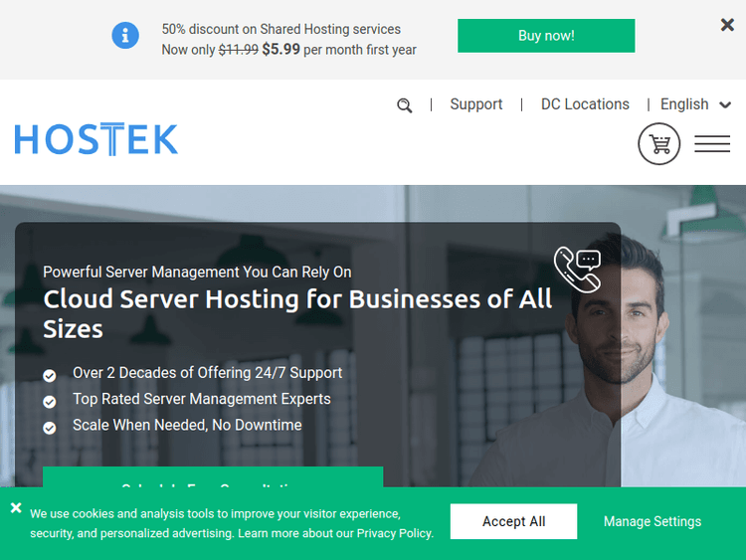This screenshot has width=746, height=560.
Task: Open the hamburger navigation menu
Action: coord(712,143)
